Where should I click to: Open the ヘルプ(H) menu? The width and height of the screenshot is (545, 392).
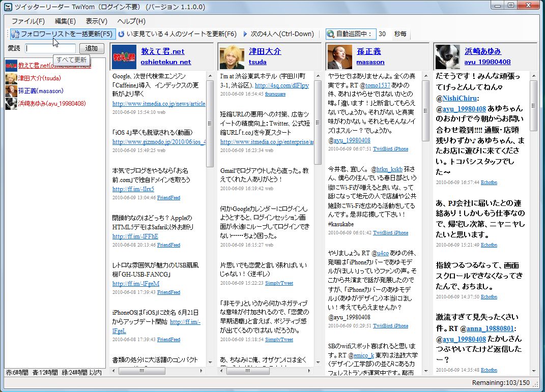coord(131,21)
